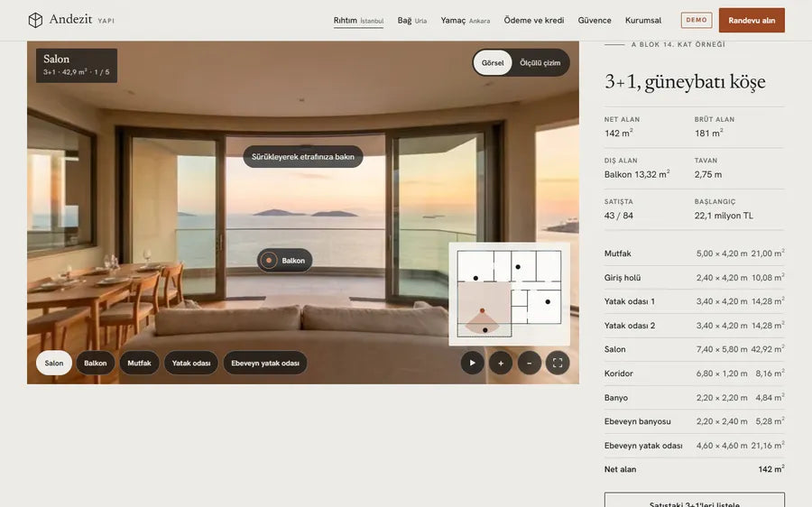812x507 pixels.
Task: Click the Yatak odası 2 row
Action: (695, 326)
